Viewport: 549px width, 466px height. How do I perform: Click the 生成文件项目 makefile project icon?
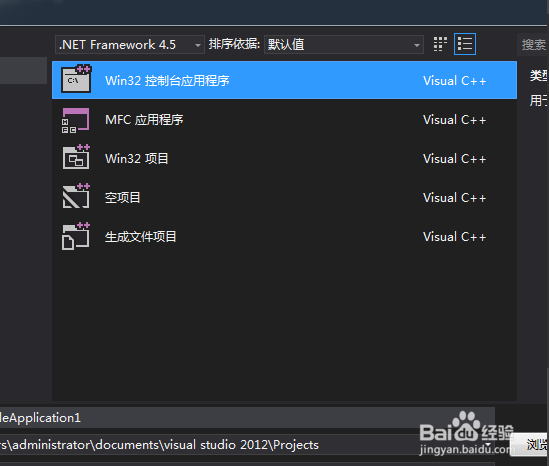(x=76, y=236)
